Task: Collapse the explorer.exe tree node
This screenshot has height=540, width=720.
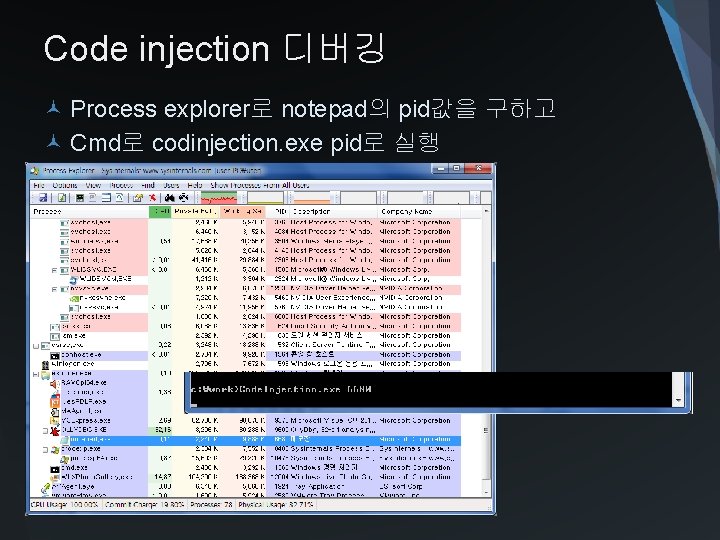Action: pyautogui.click(x=36, y=374)
